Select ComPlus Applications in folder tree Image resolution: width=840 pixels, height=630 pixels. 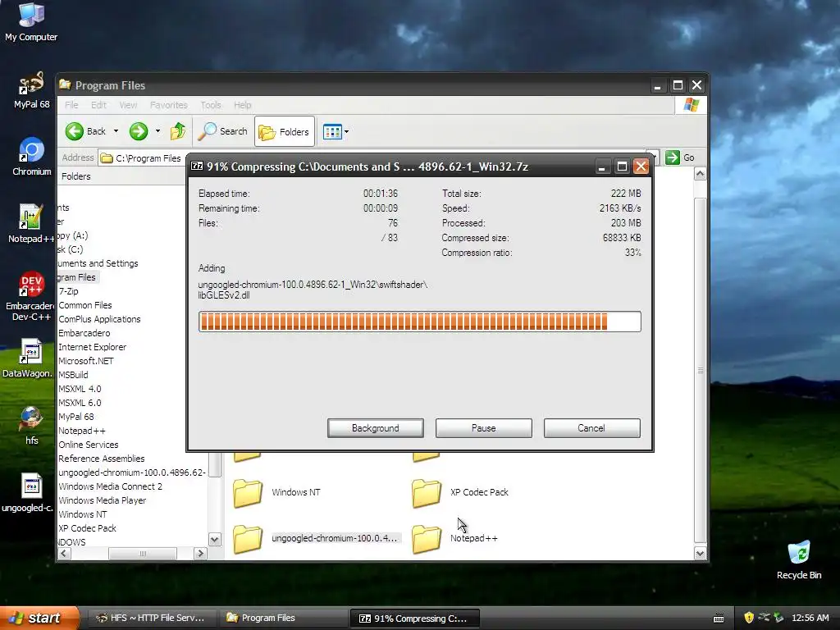[x=99, y=319]
